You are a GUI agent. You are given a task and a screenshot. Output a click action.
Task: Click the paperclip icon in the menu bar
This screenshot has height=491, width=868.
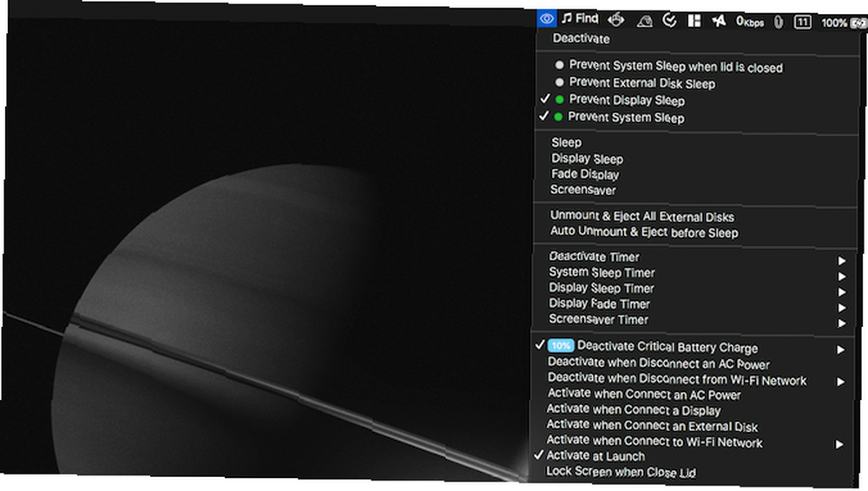779,23
